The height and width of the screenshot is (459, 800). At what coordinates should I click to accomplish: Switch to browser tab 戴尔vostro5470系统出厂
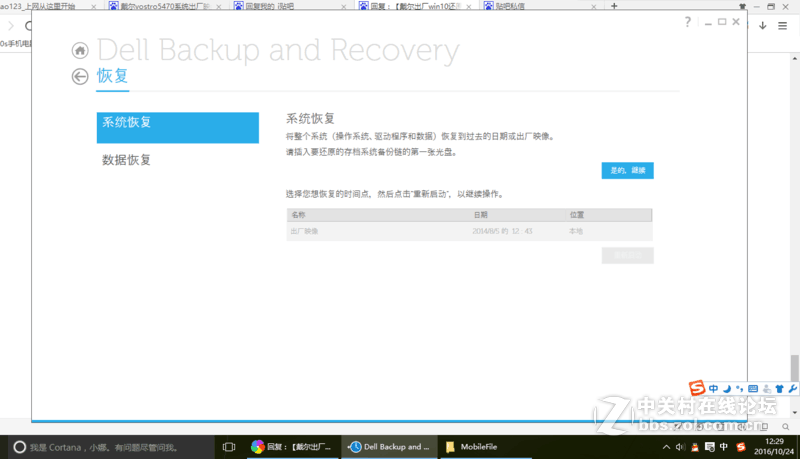click(x=164, y=6)
